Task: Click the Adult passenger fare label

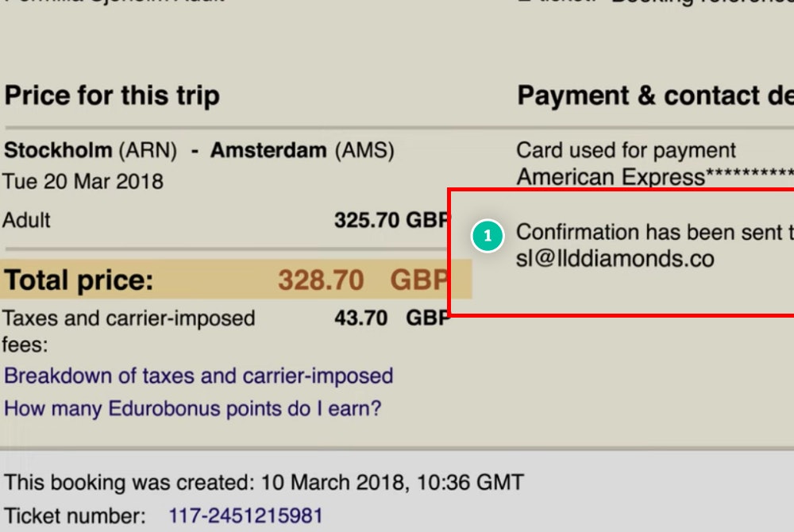Action: tap(27, 220)
